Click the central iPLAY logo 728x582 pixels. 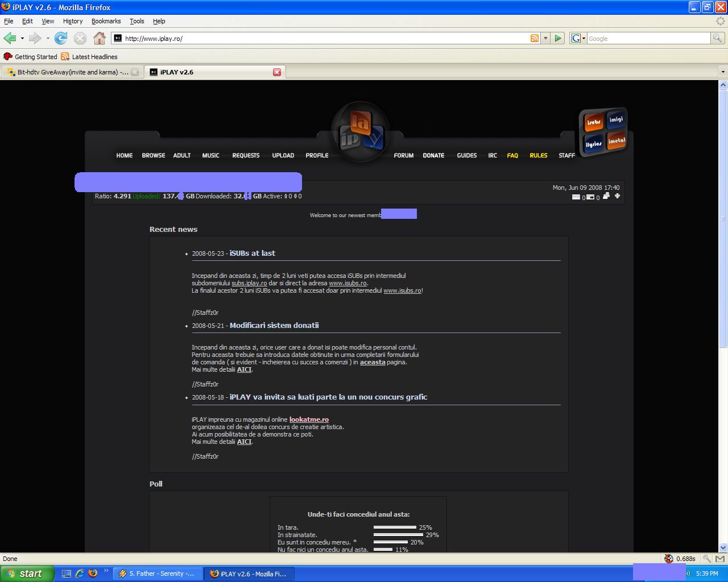coord(361,131)
